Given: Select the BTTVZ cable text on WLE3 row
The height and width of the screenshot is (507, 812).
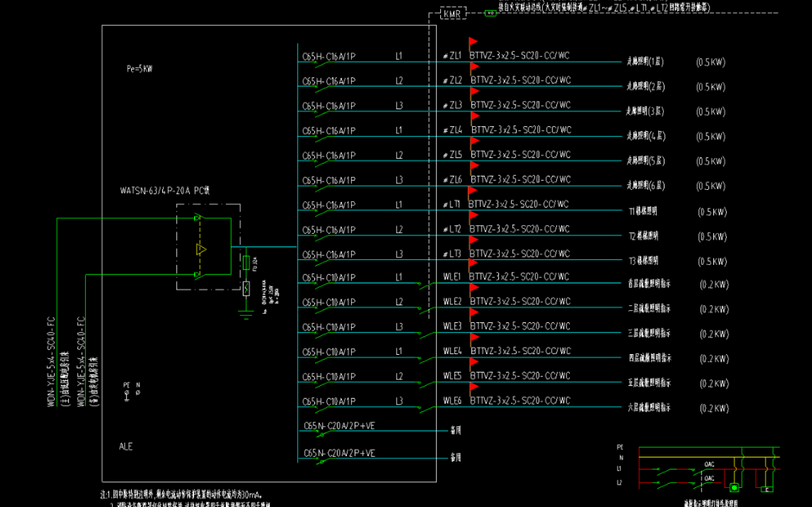Looking at the screenshot, I should pos(521,326).
